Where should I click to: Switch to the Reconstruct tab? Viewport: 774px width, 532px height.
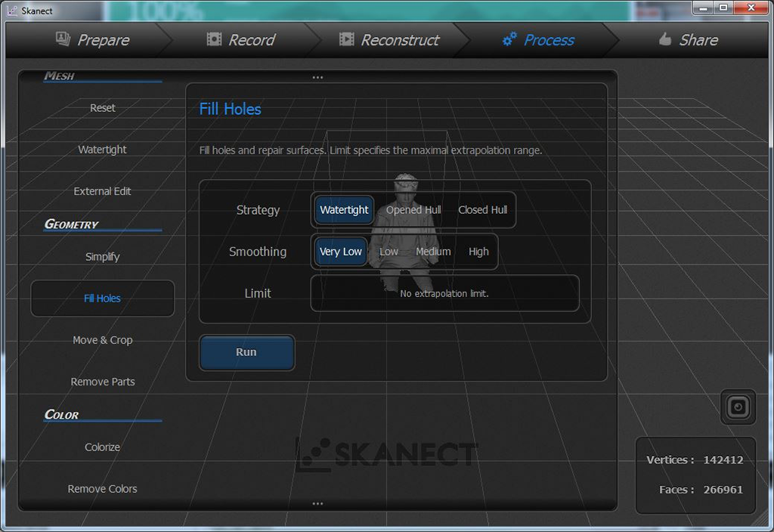point(389,39)
